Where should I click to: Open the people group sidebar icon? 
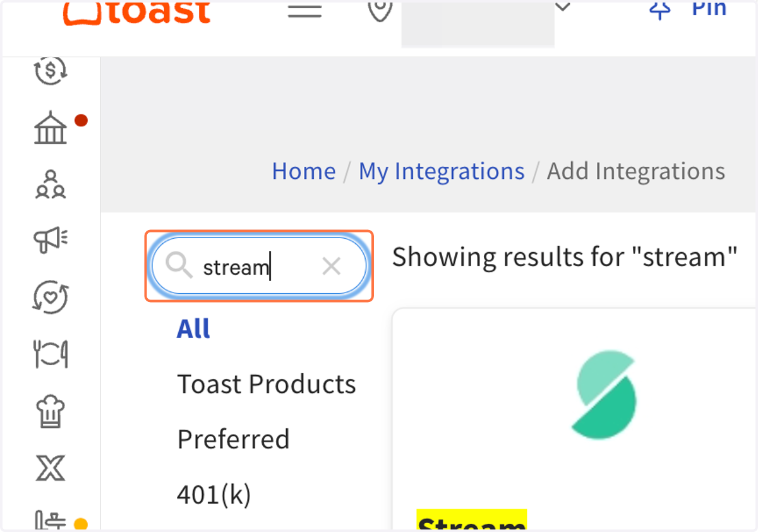tap(51, 184)
